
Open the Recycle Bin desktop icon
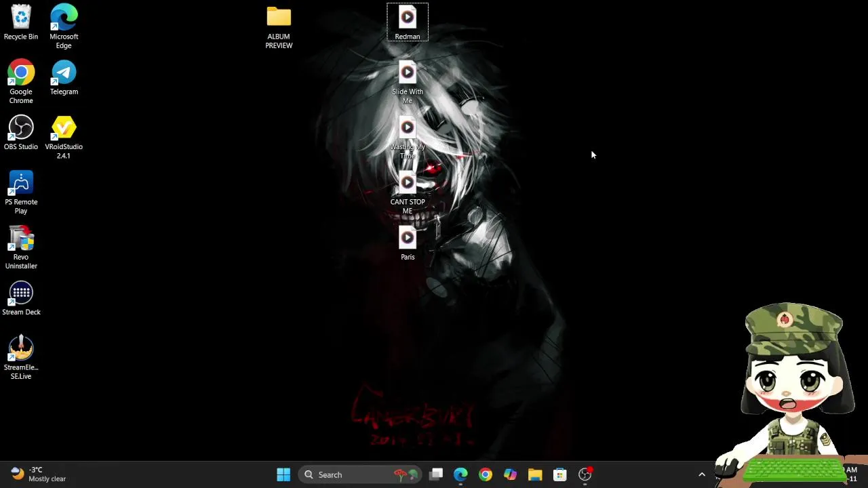pos(21,22)
